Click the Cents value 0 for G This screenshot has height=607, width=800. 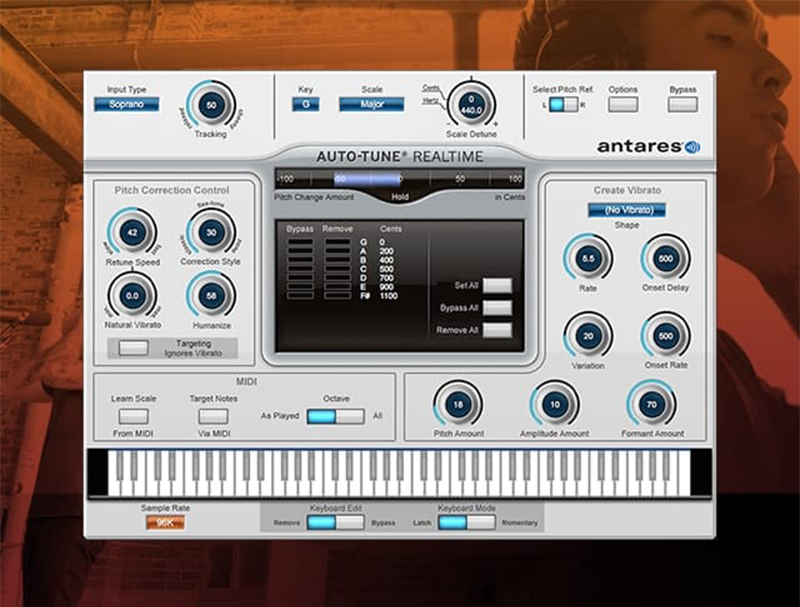[382, 242]
